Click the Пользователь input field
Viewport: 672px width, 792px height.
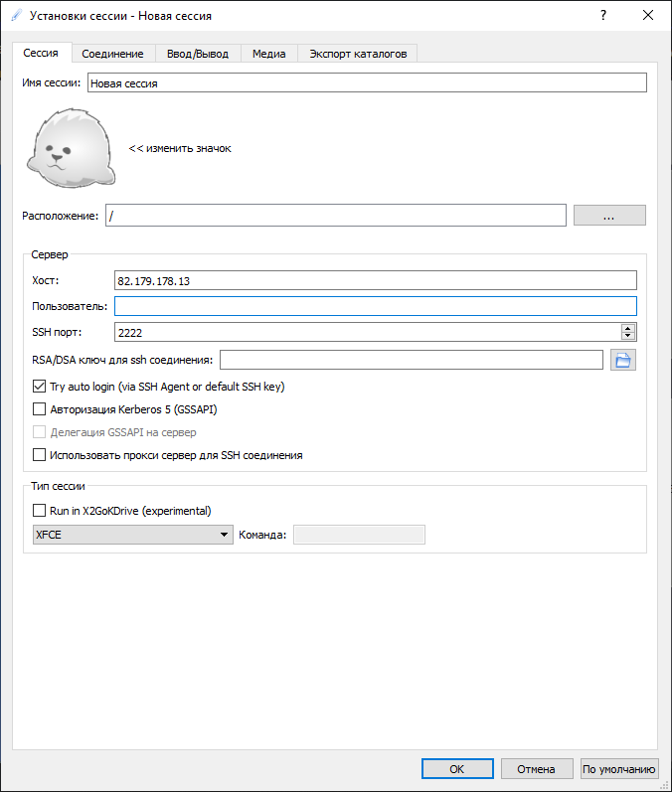click(375, 306)
